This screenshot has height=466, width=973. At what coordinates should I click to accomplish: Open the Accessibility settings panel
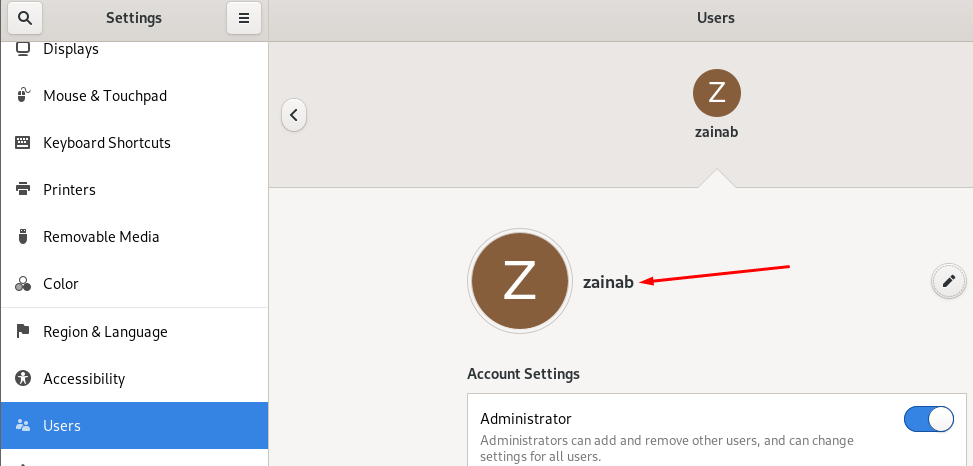84,379
